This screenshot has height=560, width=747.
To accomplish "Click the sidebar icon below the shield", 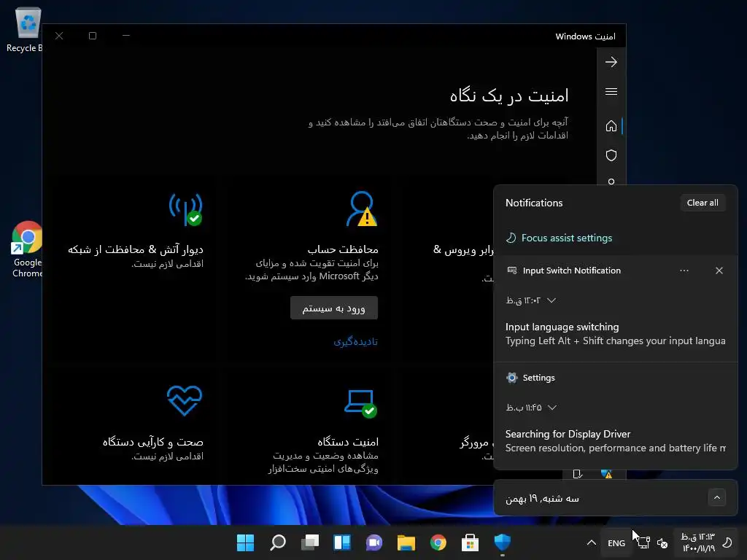I will 611,182.
